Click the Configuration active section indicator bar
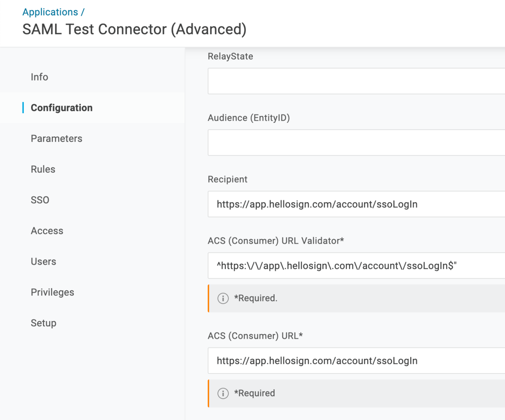The height and width of the screenshot is (420, 505). [23, 108]
